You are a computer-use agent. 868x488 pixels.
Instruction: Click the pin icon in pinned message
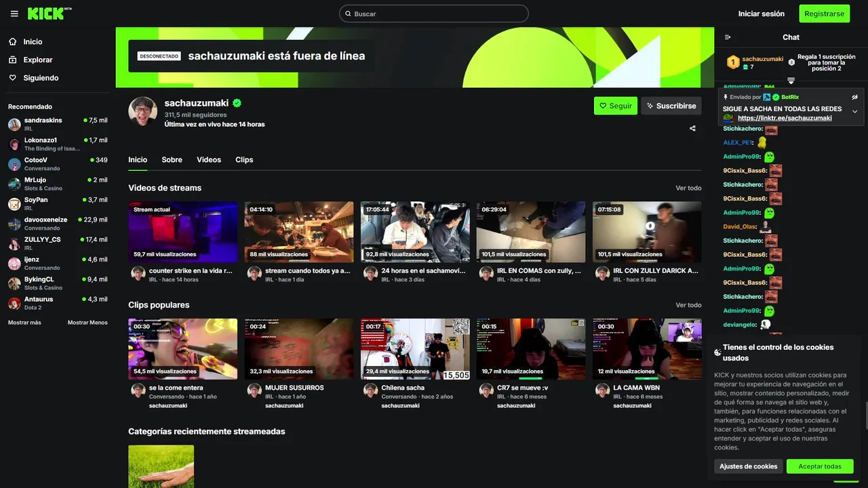(x=726, y=97)
